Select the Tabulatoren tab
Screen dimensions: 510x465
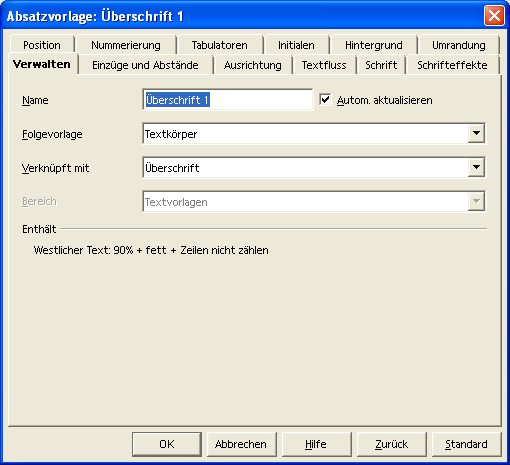click(x=220, y=45)
